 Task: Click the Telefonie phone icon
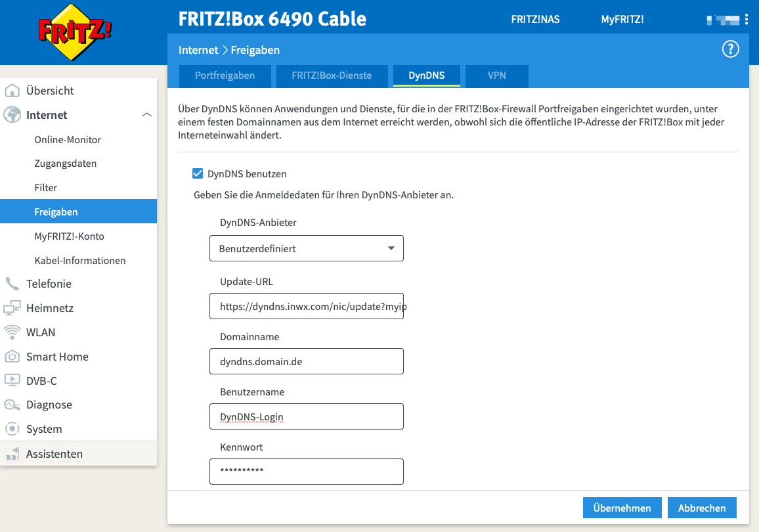12,284
